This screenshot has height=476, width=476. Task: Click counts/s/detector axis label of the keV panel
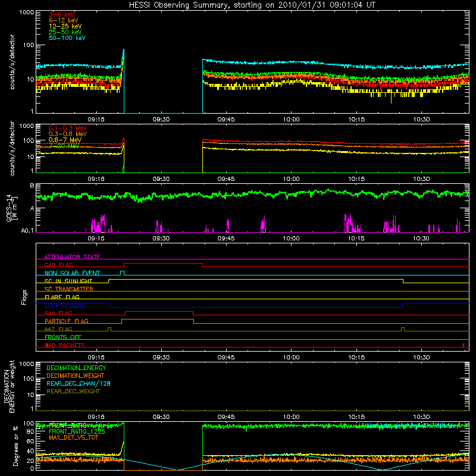(12, 62)
